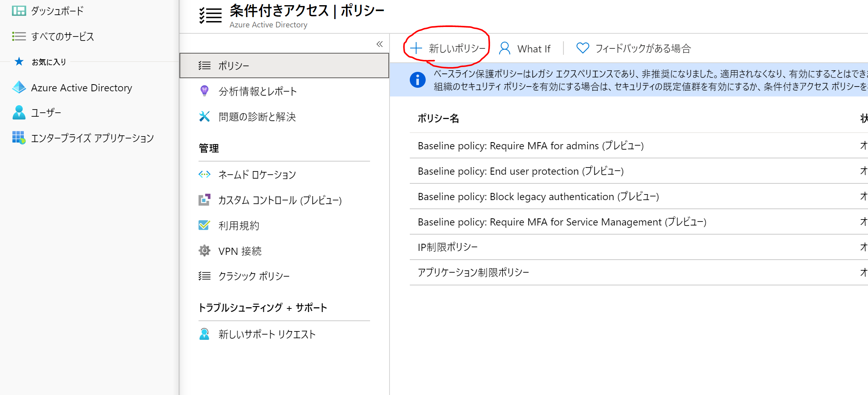
Task: Click the ユーザー person icon
Action: tap(19, 113)
